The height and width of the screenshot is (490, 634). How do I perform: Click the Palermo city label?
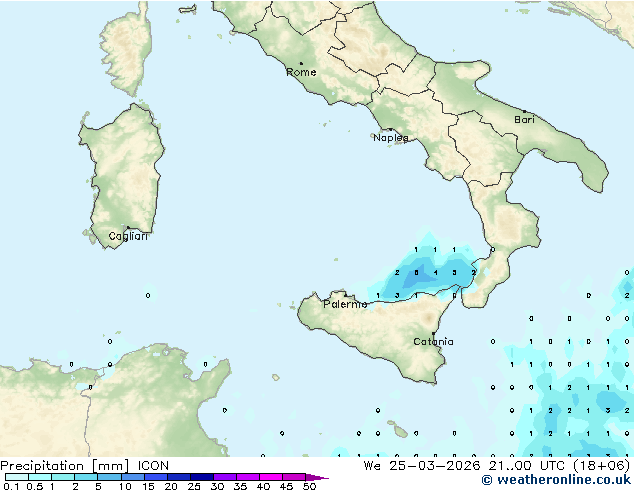coord(345,304)
